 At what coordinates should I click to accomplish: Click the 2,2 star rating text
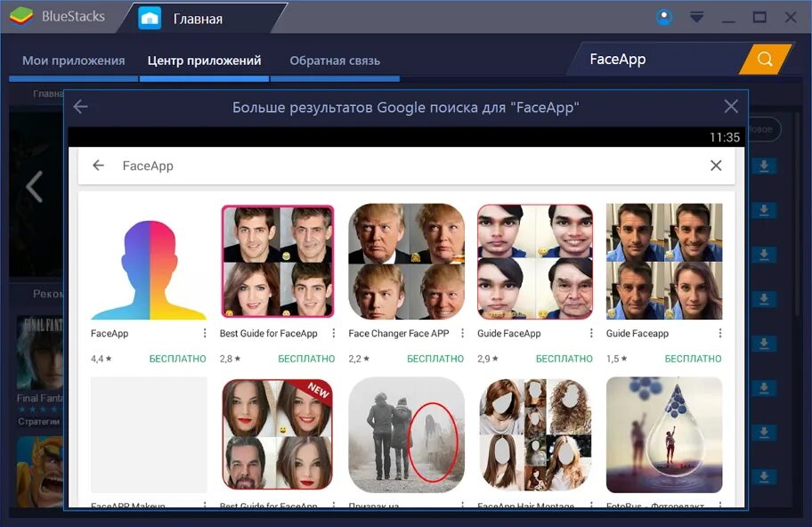(x=359, y=359)
